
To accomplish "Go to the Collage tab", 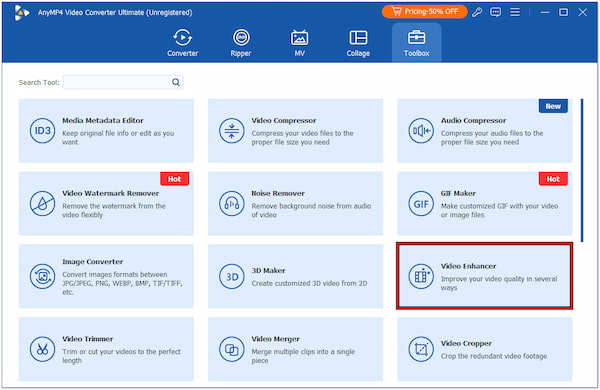I will point(358,43).
